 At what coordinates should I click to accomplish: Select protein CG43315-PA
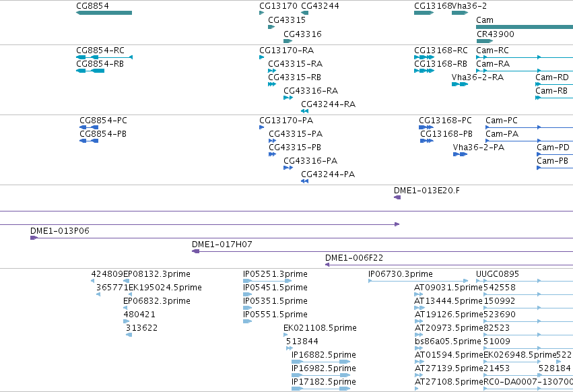(296, 134)
